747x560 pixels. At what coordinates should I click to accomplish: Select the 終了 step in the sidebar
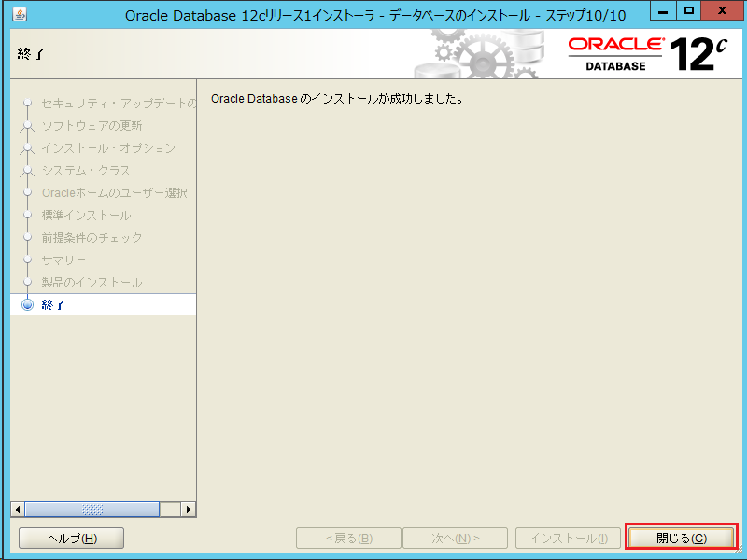click(x=104, y=304)
